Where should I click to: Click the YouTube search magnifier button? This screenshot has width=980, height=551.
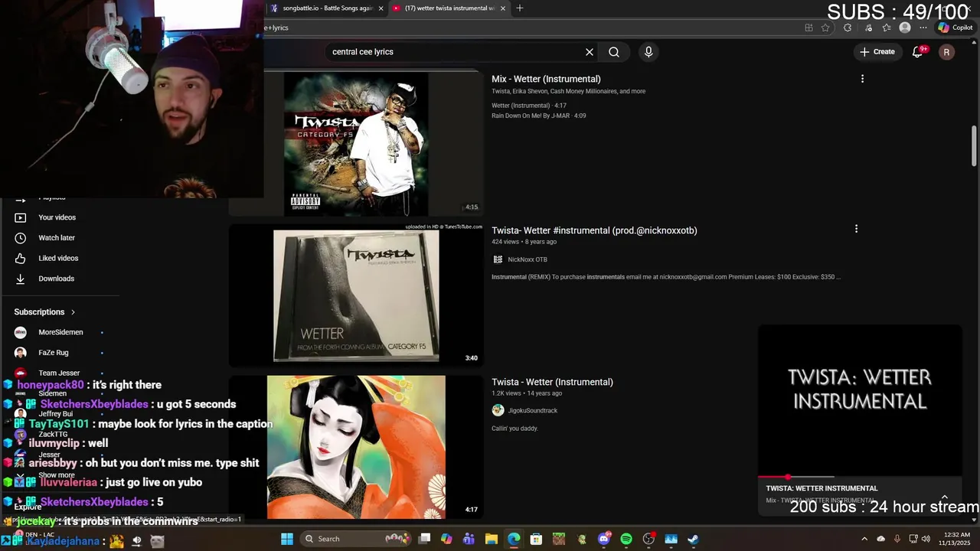(614, 52)
